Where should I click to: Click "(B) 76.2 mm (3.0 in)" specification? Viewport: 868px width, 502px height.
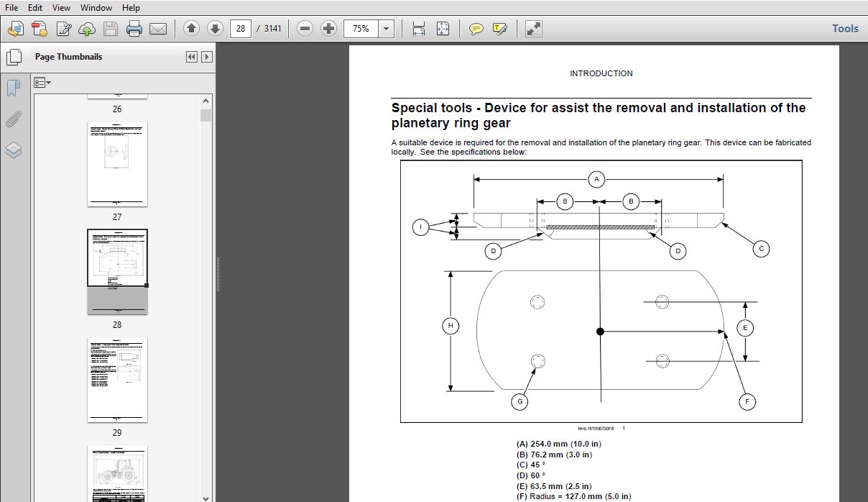(x=554, y=455)
